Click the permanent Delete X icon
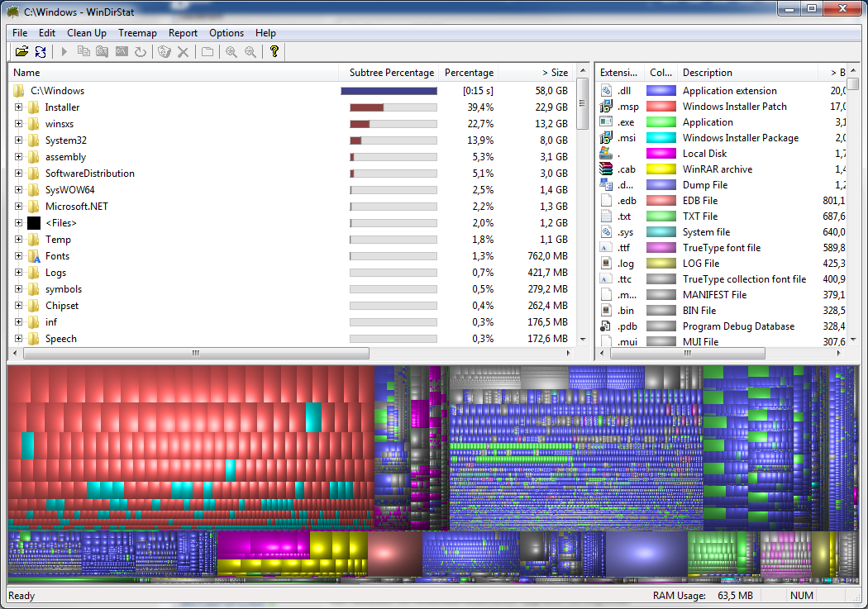This screenshot has width=868, height=609. [184, 52]
